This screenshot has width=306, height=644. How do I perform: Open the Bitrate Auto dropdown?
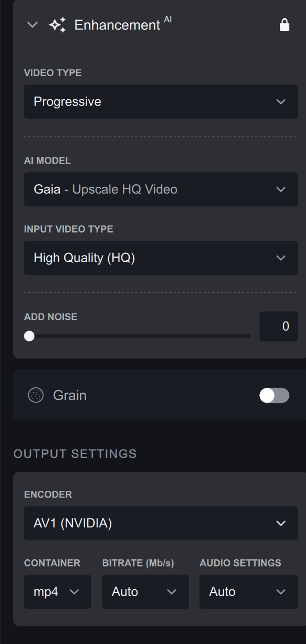(145, 592)
